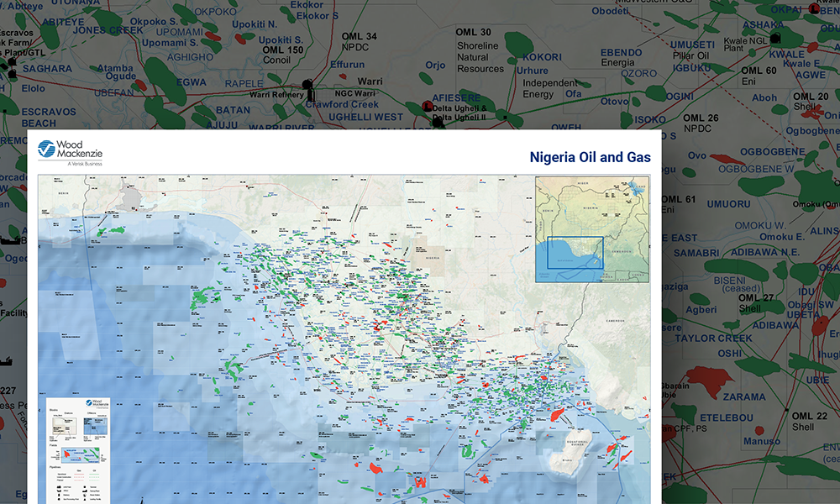Click the 'Orjo' label
This screenshot has height=504, width=840.
pos(435,65)
